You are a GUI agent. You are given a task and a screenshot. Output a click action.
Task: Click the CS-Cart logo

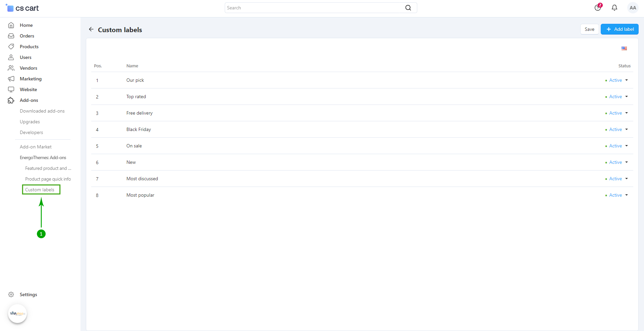pyautogui.click(x=22, y=8)
